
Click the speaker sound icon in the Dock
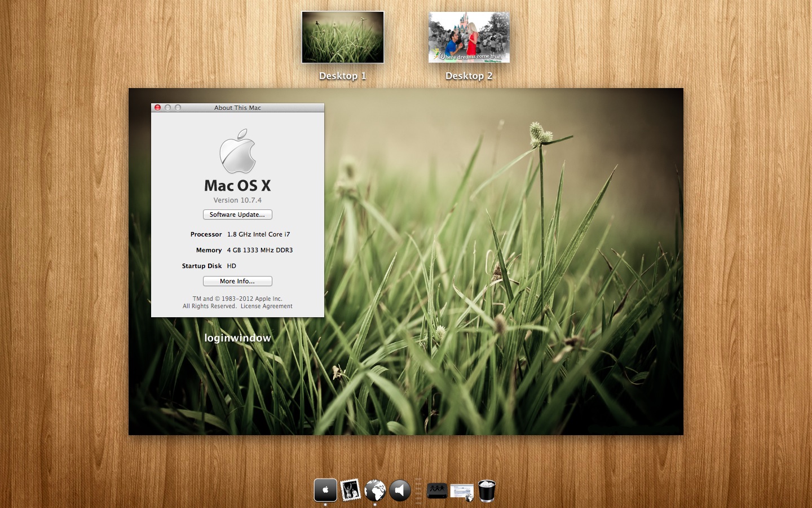click(400, 491)
